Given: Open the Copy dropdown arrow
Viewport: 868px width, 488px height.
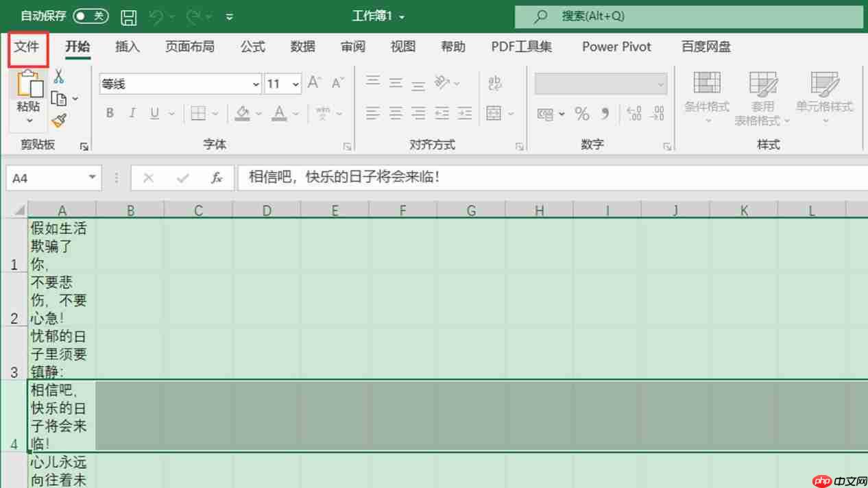Looking at the screenshot, I should pos(75,99).
